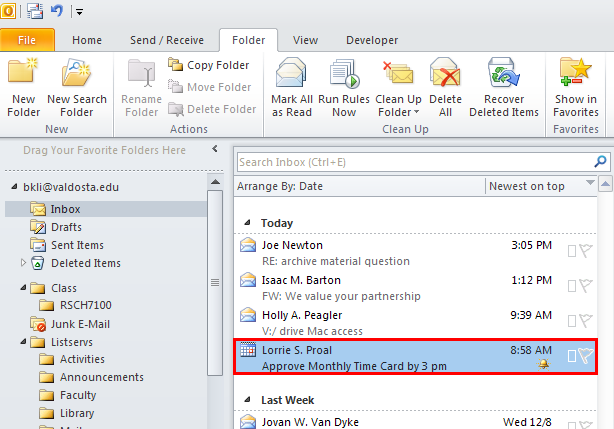This screenshot has width=614, height=429.
Task: Click folder pane scroll up arrow
Action: pyautogui.click(x=215, y=182)
